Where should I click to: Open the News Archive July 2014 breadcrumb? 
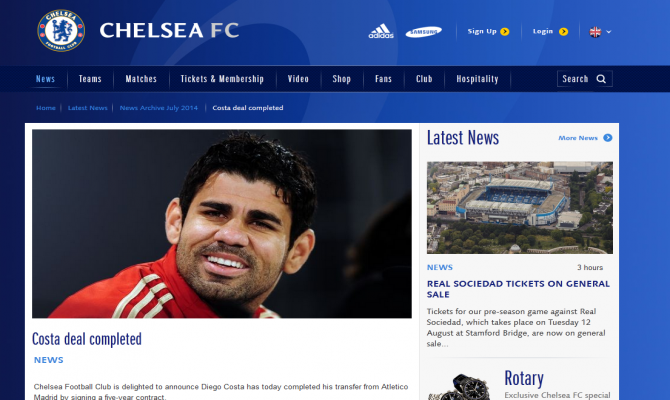[x=159, y=108]
